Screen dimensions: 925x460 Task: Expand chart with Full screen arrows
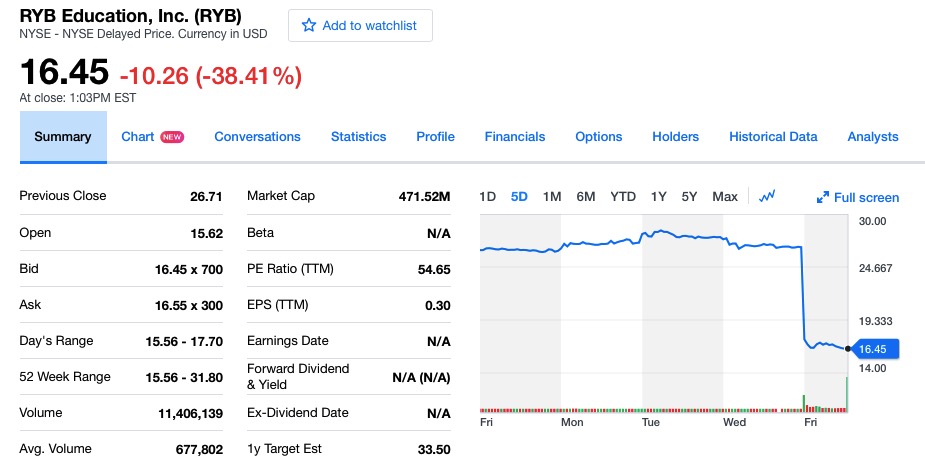click(858, 197)
